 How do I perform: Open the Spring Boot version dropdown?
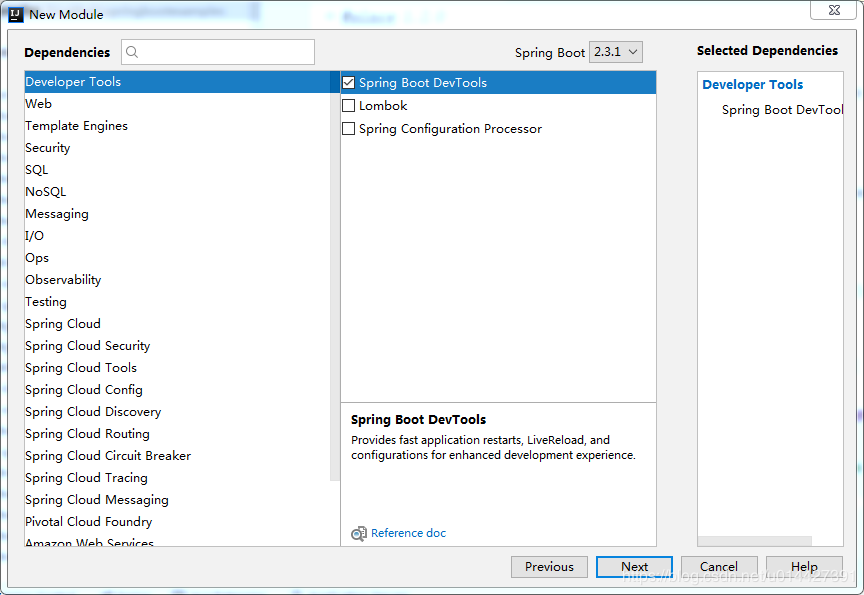(615, 52)
